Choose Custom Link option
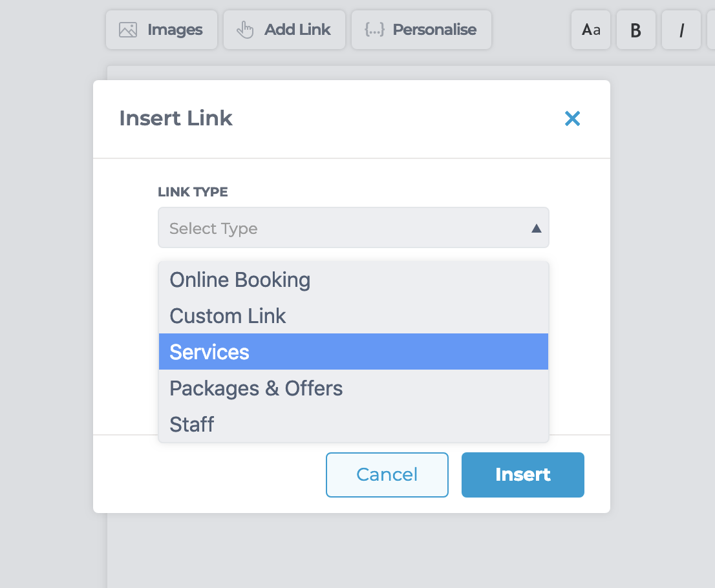This screenshot has height=588, width=715. coord(354,316)
